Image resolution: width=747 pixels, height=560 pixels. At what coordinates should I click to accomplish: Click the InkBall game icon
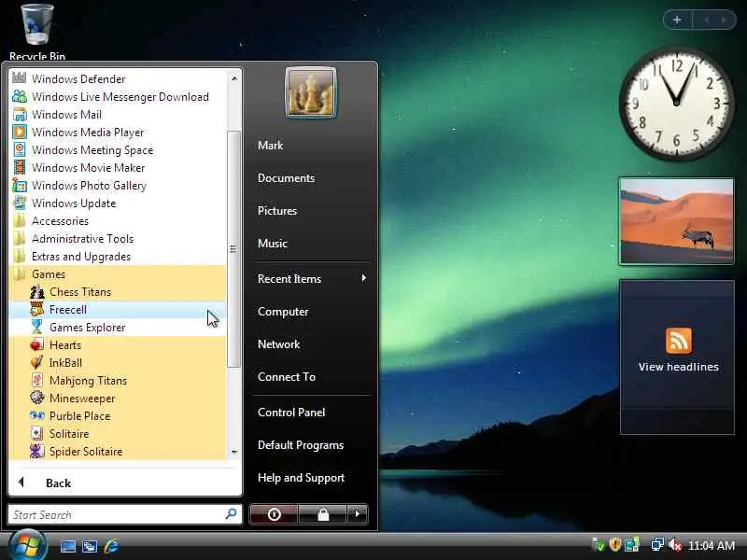(37, 362)
